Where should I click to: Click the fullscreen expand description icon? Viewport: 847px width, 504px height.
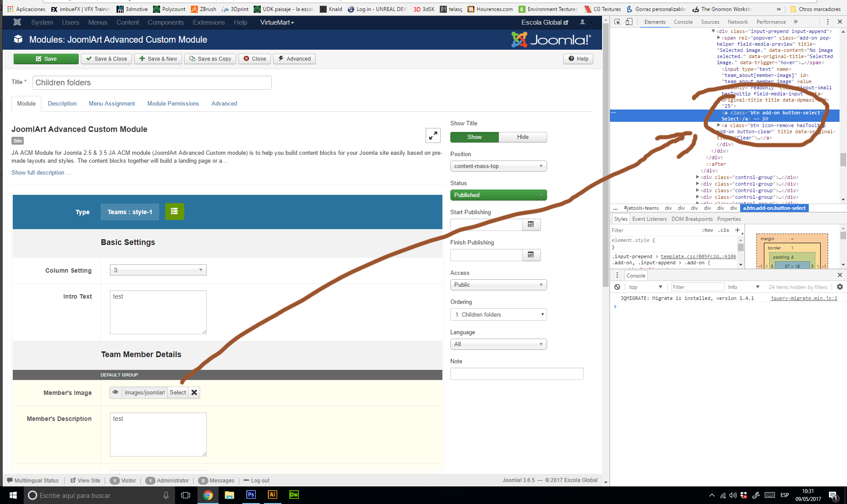tap(433, 135)
